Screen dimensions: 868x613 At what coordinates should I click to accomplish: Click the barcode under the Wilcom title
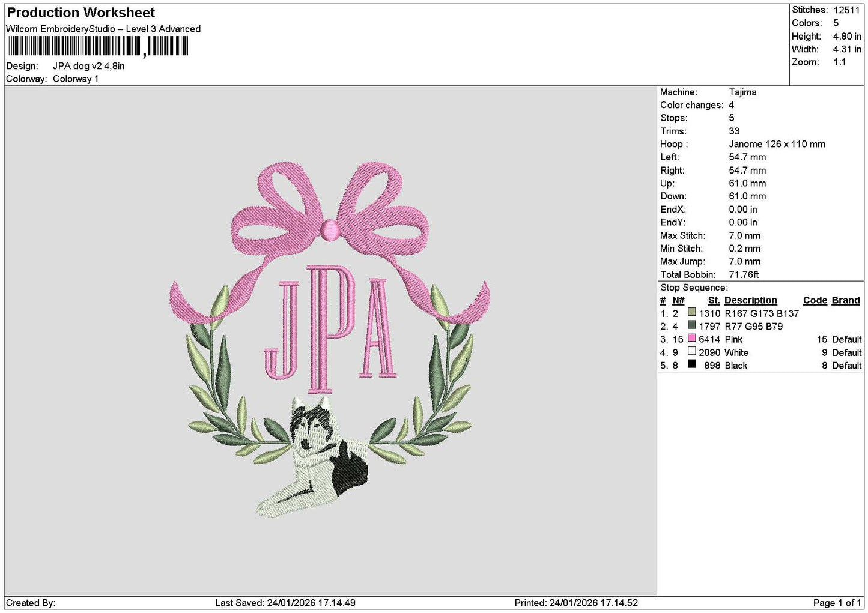tap(99, 46)
